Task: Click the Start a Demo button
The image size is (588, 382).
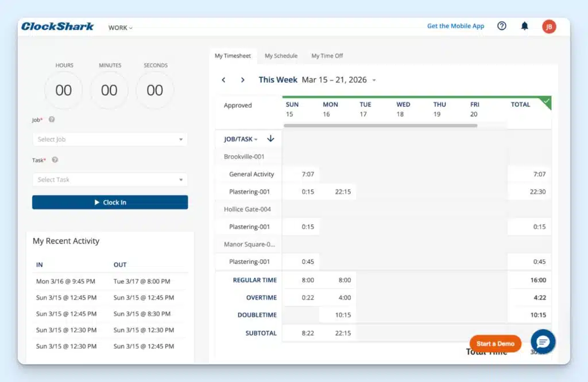Action: (495, 342)
